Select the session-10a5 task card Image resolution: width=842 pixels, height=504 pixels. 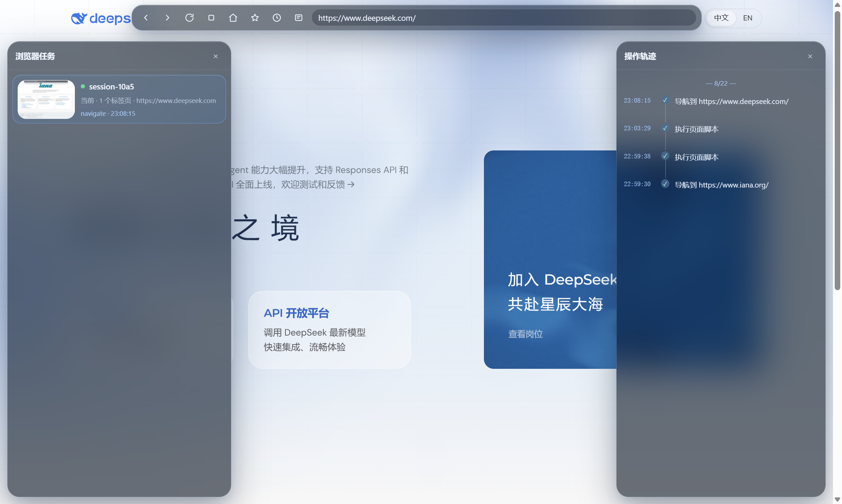pos(119,99)
